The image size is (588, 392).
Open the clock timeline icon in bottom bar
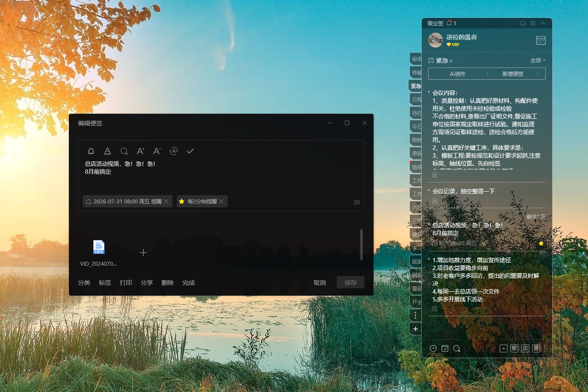[433, 348]
